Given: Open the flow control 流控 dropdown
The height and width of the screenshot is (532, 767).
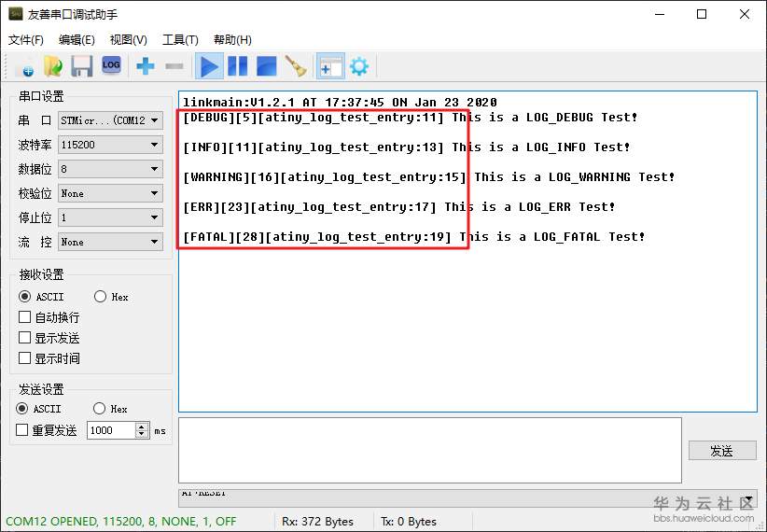Looking at the screenshot, I should point(110,242).
